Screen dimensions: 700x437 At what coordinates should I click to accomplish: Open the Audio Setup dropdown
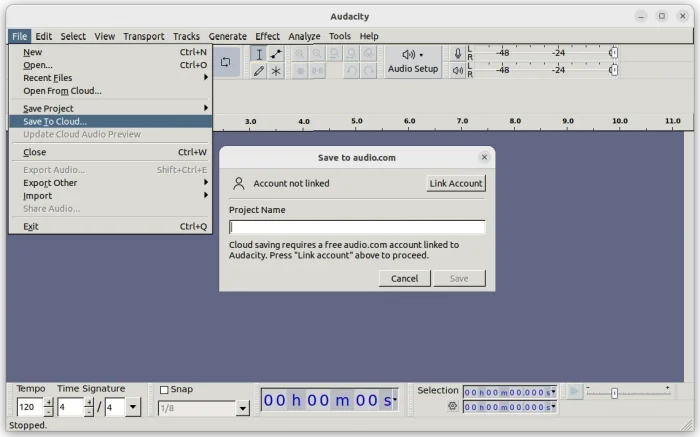[x=413, y=61]
